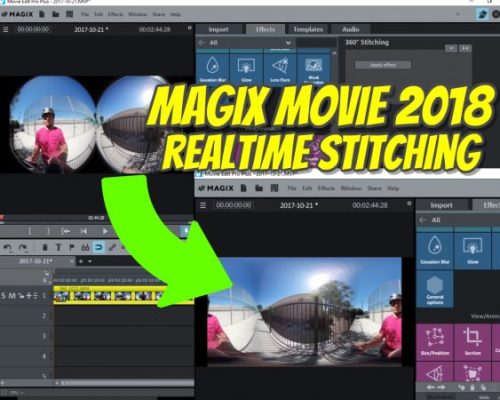Viewport: 500px width, 400px height.
Task: Open the Title editor T icon
Action: pos(58,247)
